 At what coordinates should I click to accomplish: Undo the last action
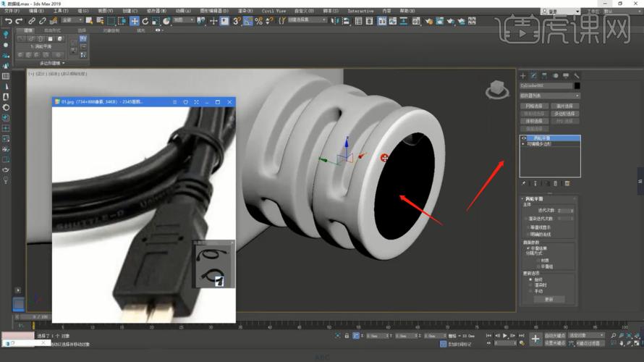tap(8, 21)
